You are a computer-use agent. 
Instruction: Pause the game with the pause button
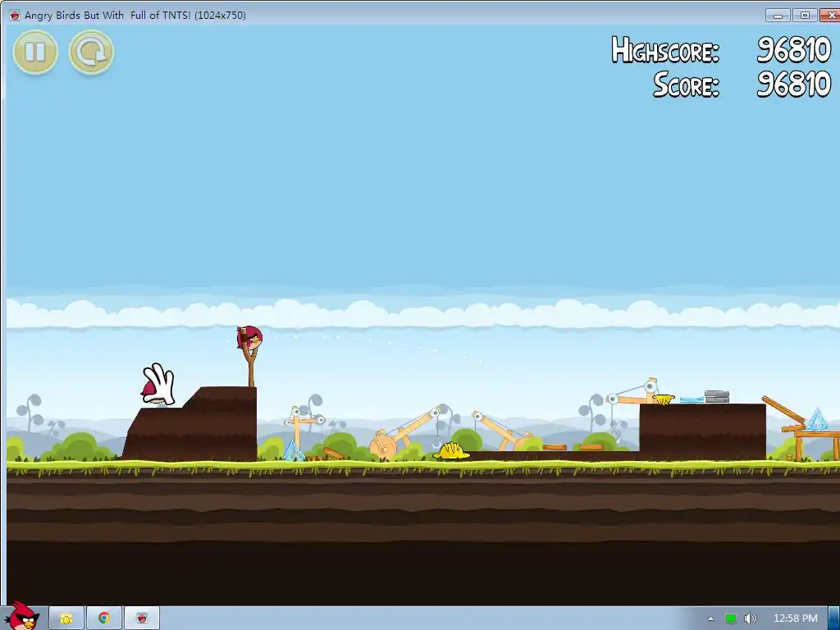pyautogui.click(x=35, y=52)
